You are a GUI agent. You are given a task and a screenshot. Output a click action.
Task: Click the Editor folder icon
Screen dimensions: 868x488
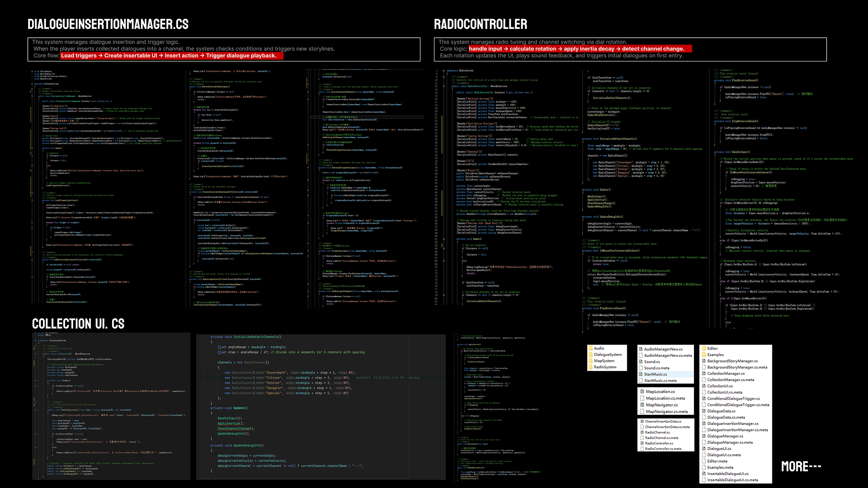click(x=704, y=348)
